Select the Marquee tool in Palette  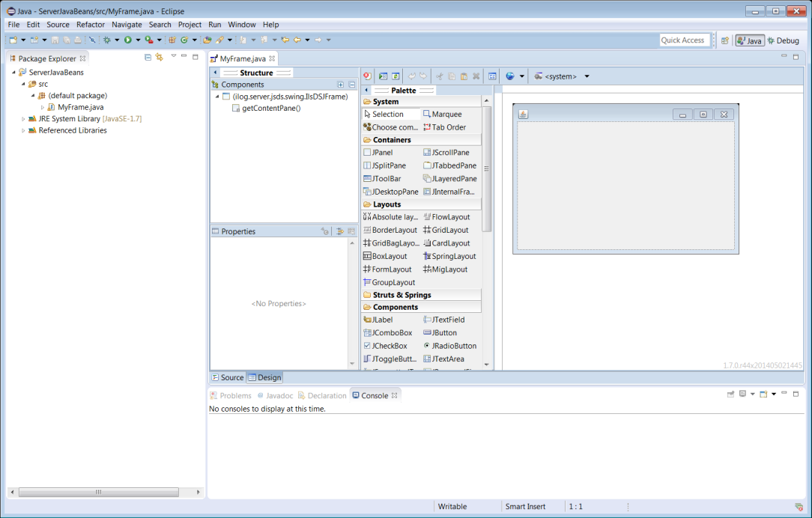tap(446, 115)
